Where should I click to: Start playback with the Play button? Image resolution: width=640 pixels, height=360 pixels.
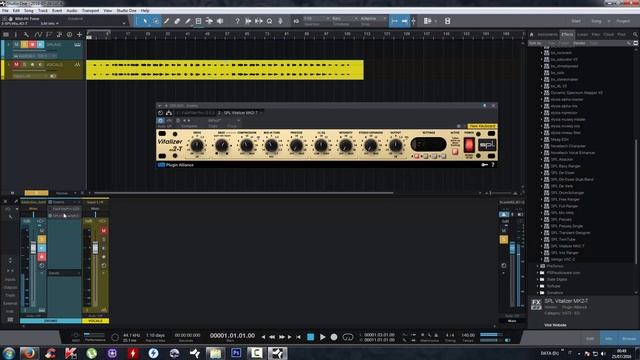(322, 337)
